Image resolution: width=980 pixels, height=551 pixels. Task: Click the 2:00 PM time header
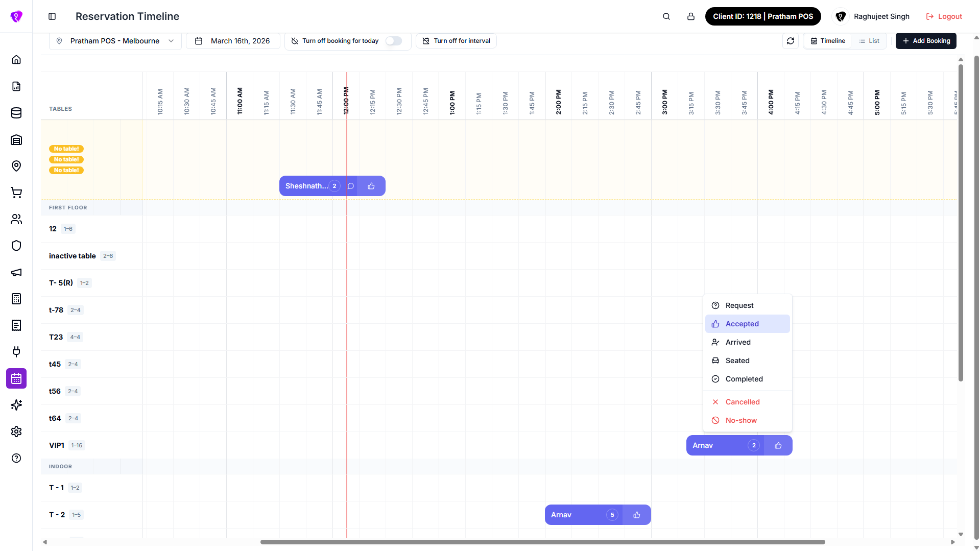point(558,102)
